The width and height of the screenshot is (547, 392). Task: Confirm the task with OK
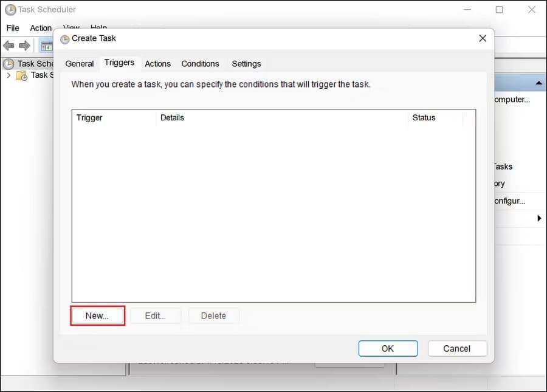click(x=388, y=348)
